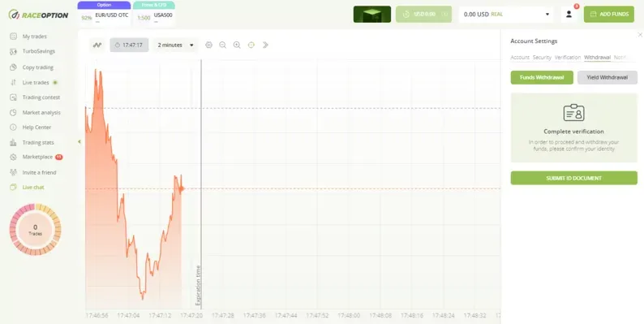Switch to the Withdrawal tab
644x324 pixels.
click(x=597, y=58)
